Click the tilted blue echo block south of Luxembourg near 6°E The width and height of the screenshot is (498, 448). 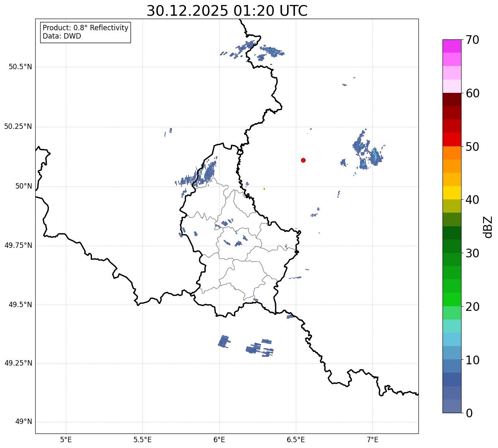click(x=224, y=341)
